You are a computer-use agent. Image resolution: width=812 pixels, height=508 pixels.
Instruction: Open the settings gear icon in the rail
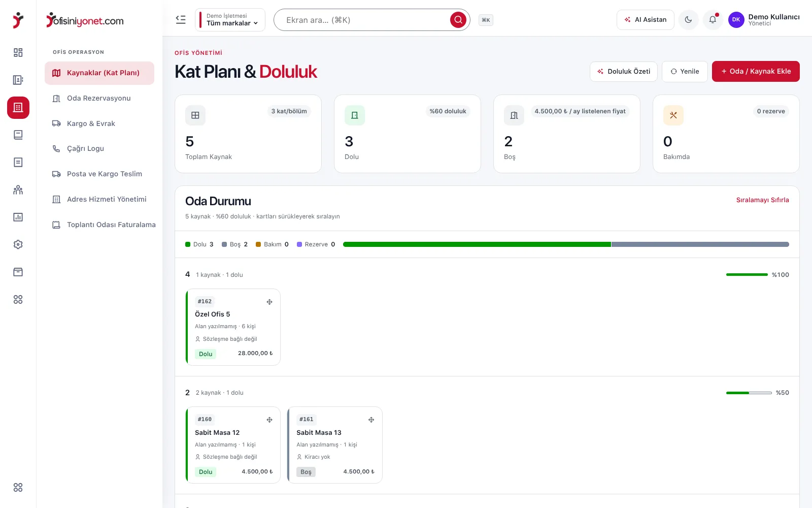tap(18, 245)
